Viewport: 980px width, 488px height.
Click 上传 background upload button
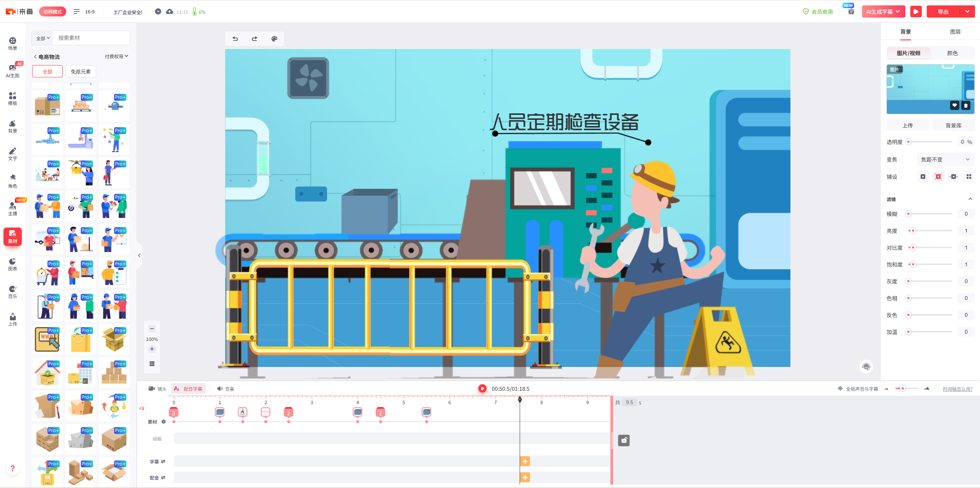(908, 125)
